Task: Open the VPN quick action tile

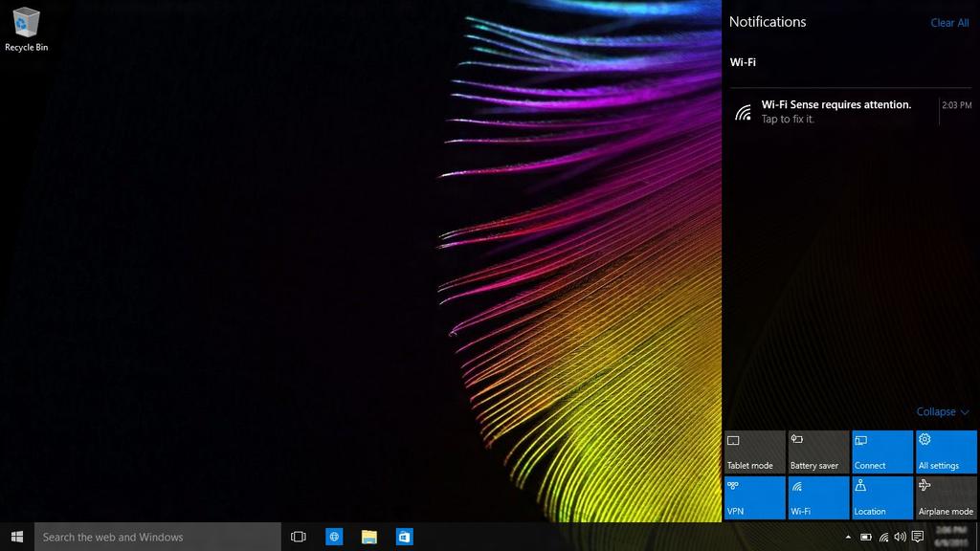Action: click(x=754, y=497)
